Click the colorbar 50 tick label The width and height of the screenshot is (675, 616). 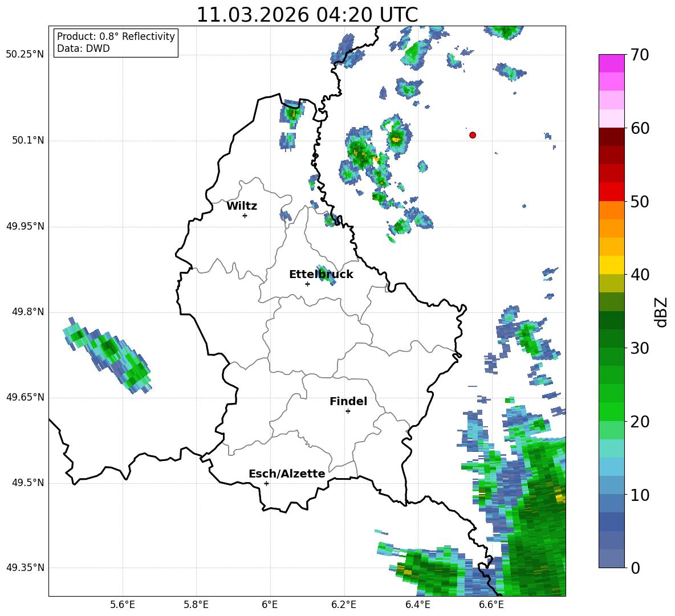click(640, 201)
